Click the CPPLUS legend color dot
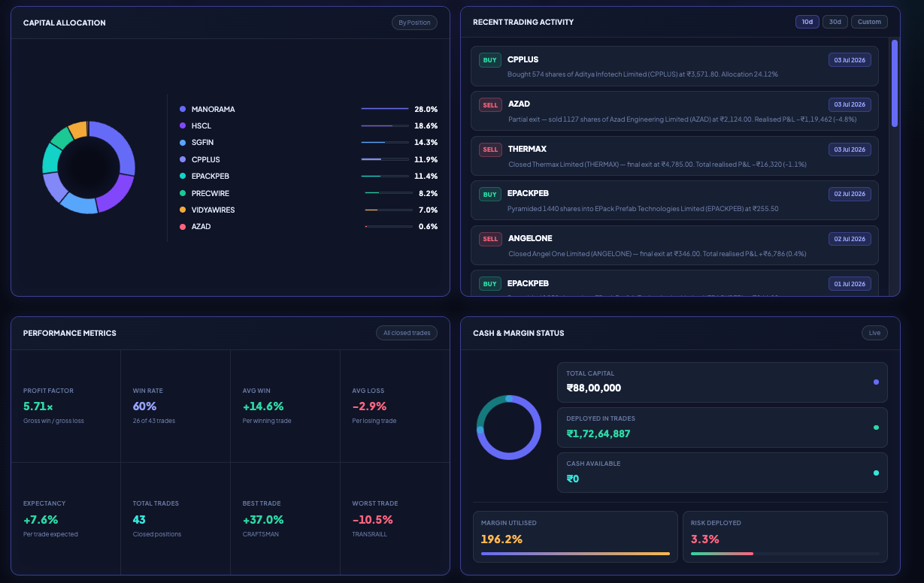 tap(183, 159)
